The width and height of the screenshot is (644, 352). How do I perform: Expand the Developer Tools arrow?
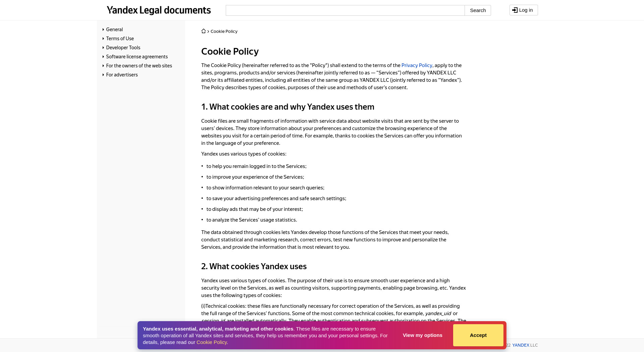pos(103,48)
